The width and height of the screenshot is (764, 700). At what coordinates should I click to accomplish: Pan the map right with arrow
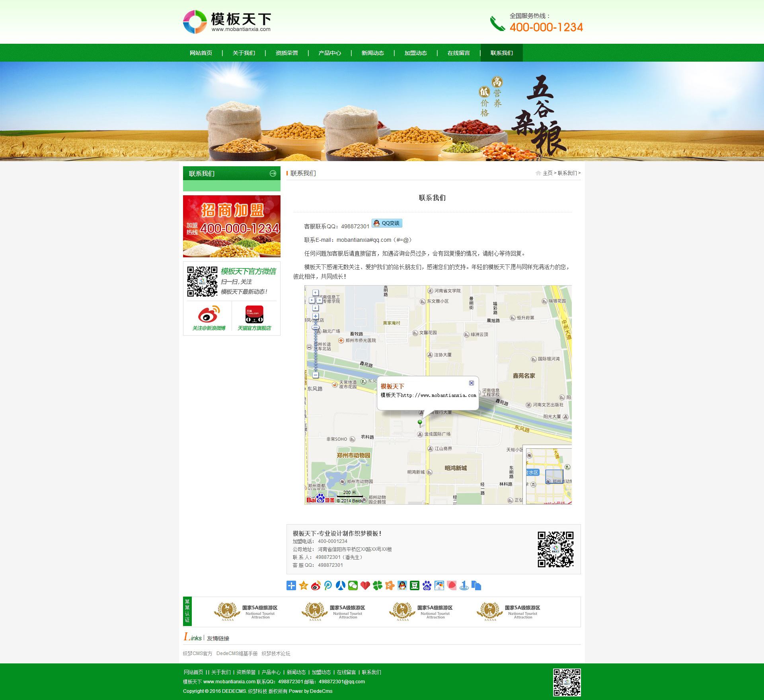[x=320, y=300]
